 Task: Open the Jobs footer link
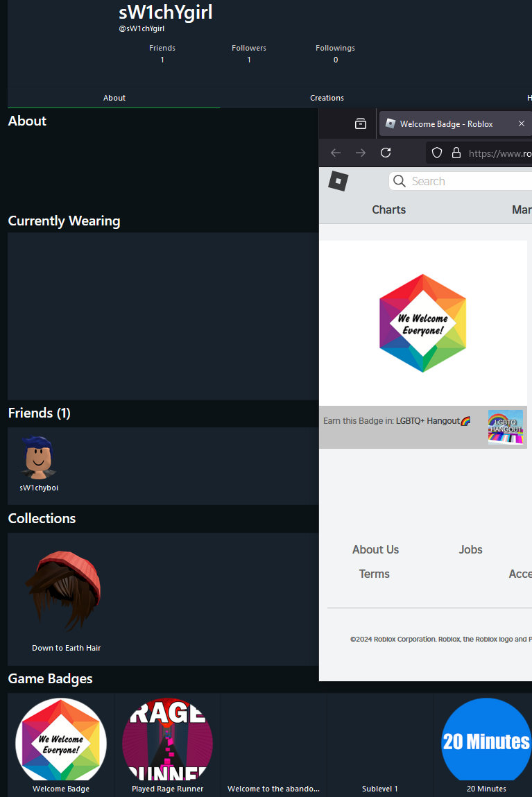470,549
